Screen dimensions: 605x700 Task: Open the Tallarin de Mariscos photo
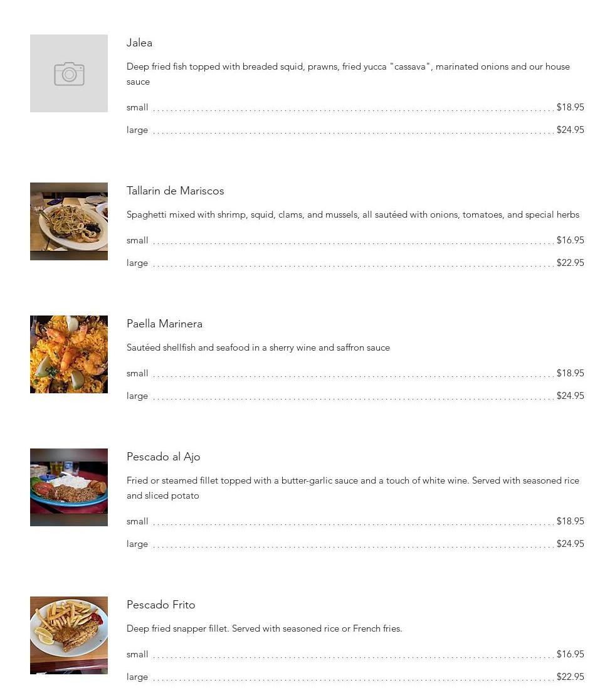pos(69,221)
